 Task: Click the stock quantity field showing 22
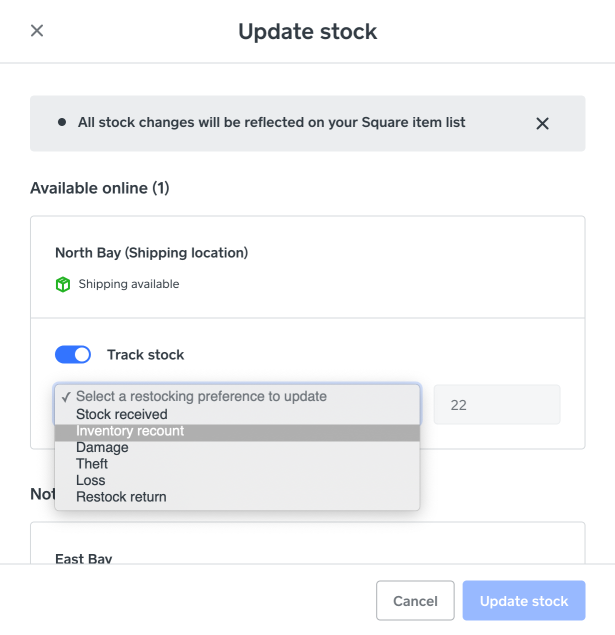point(496,405)
